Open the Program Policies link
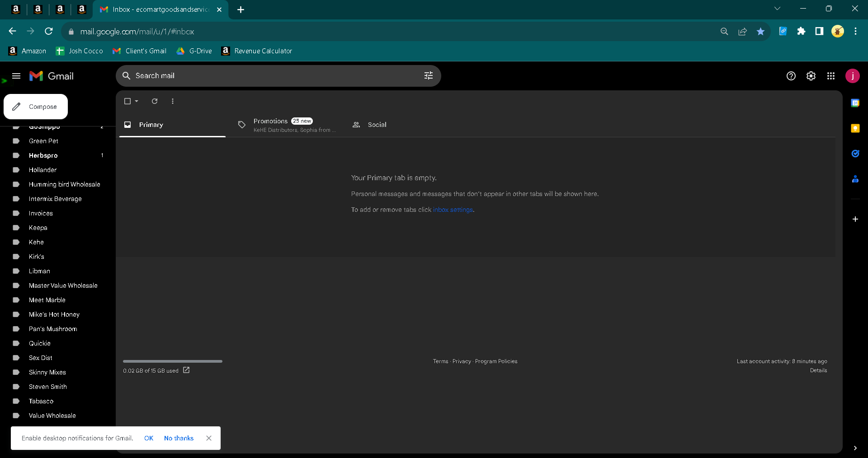The height and width of the screenshot is (458, 868). pos(496,361)
